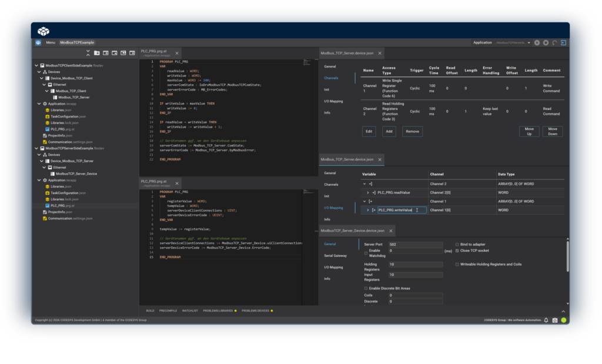This screenshot has height=364, width=602.
Task: Click the camera icon in status bar
Action: [x=555, y=320]
